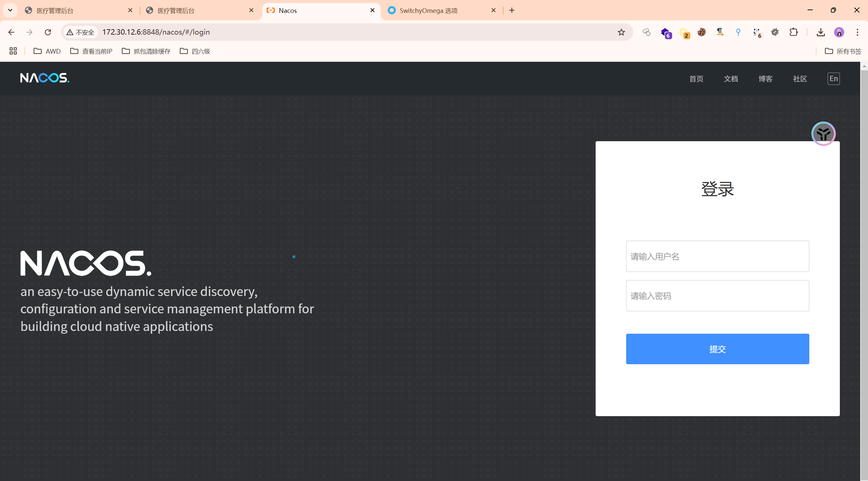Focus the 请输入用户名 username field
Image resolution: width=868 pixels, height=481 pixels.
pyautogui.click(x=717, y=256)
